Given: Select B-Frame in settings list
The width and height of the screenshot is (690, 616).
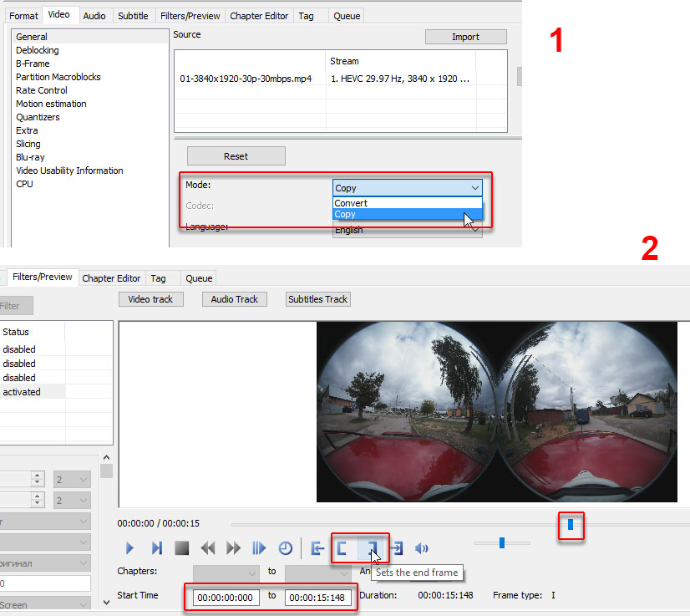Looking at the screenshot, I should [89, 64].
